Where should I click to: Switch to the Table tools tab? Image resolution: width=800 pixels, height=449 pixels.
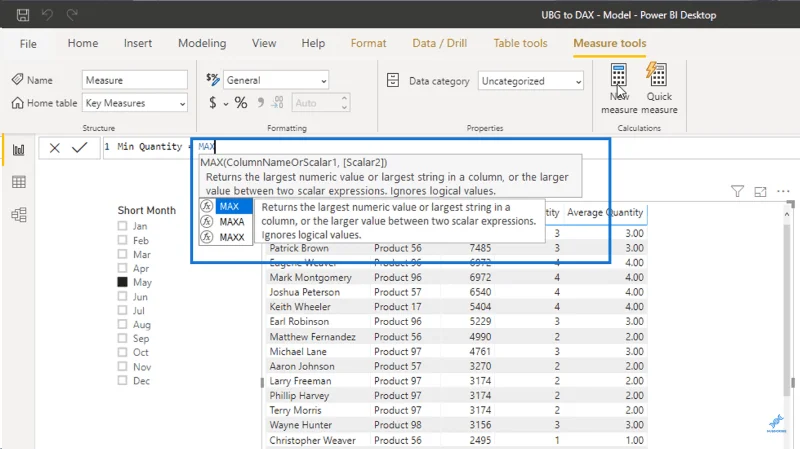tap(520, 43)
